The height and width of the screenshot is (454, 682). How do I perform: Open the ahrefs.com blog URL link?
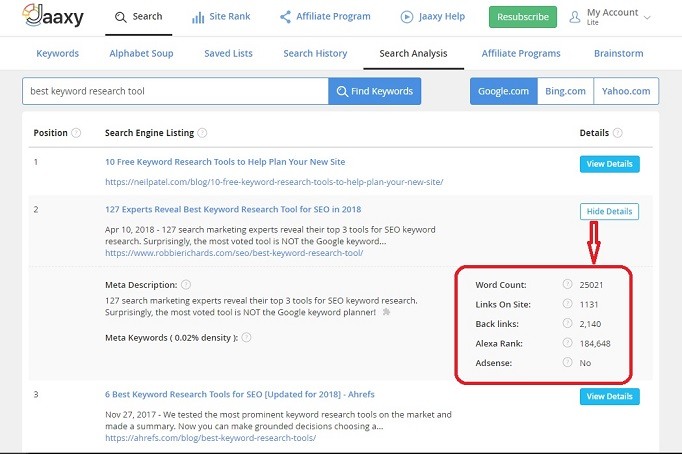click(x=211, y=437)
